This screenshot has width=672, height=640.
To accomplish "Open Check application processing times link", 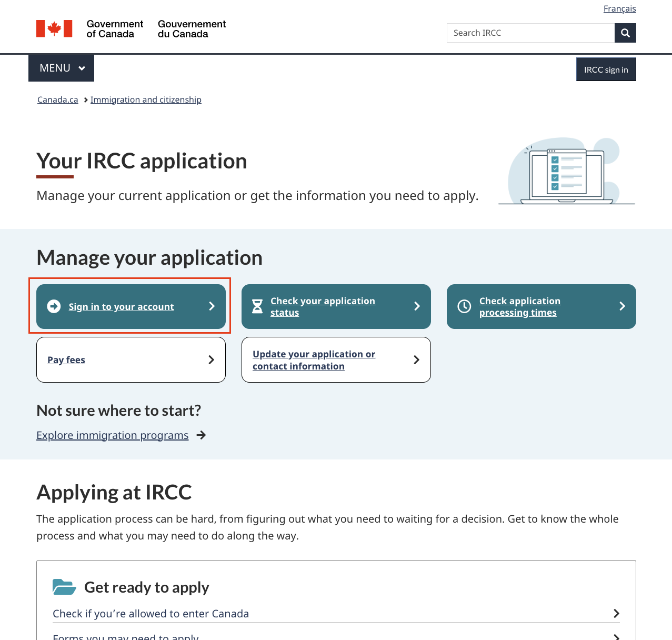I will 519,307.
